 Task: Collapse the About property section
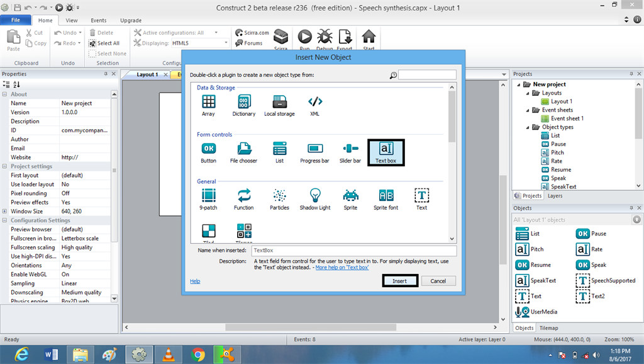point(4,94)
